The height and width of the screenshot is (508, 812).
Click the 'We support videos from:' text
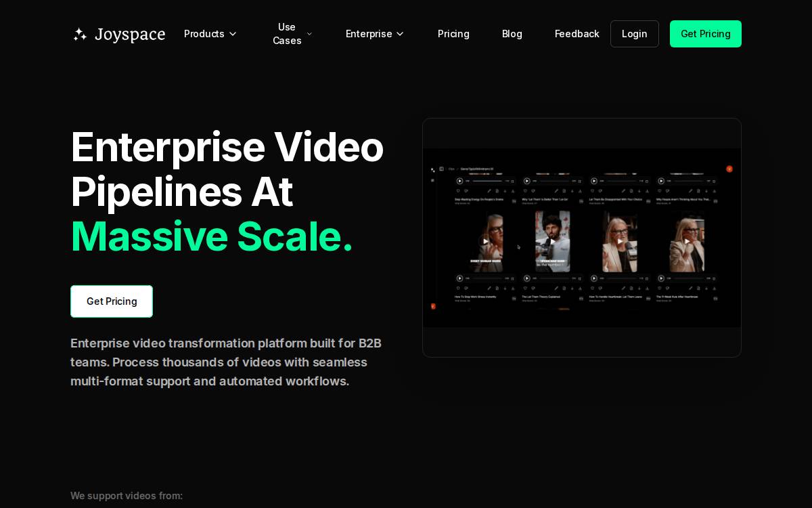[x=127, y=496]
